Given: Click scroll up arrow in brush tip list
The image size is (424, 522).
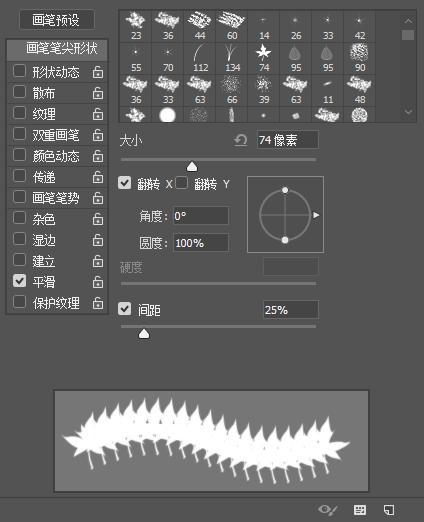Looking at the screenshot, I should (408, 21).
